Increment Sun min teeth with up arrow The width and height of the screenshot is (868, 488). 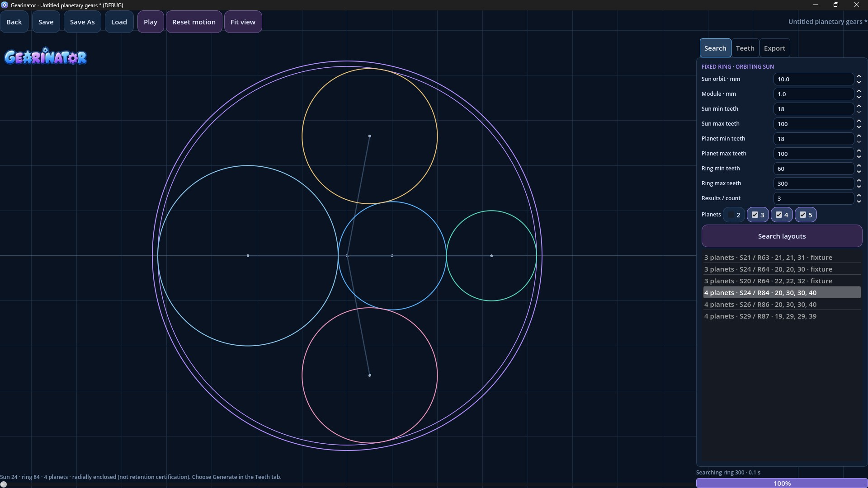[x=859, y=106]
